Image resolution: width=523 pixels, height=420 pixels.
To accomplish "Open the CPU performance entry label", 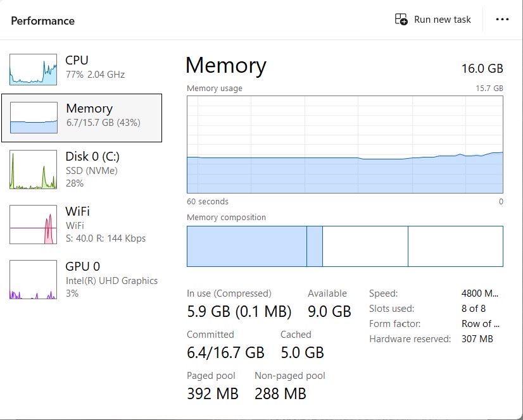I will click(x=77, y=61).
